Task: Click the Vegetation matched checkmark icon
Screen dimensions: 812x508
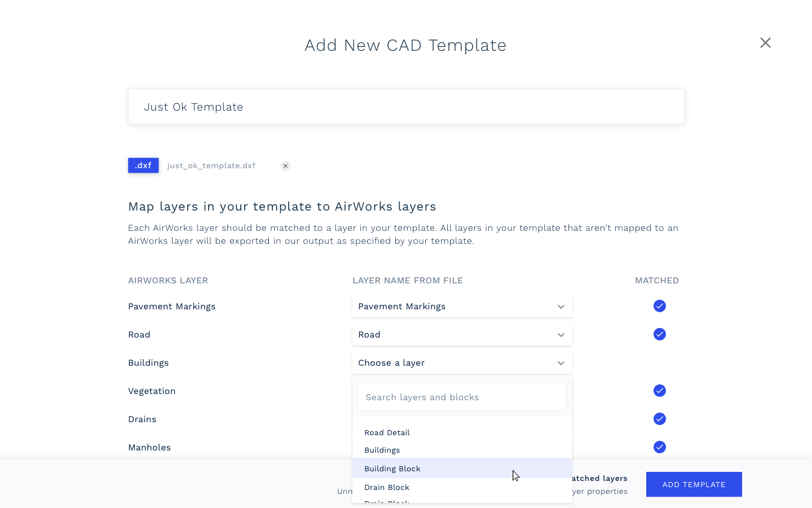Action: coord(660,391)
